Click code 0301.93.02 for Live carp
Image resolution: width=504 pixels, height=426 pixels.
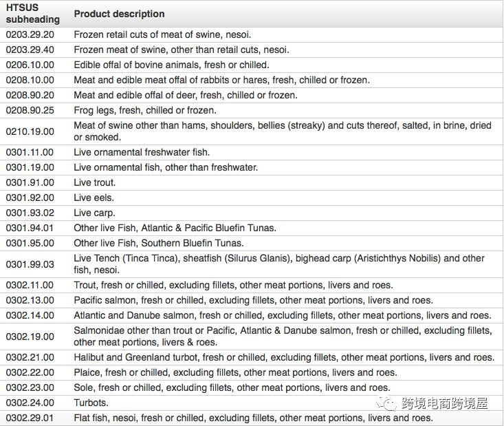tap(30, 213)
